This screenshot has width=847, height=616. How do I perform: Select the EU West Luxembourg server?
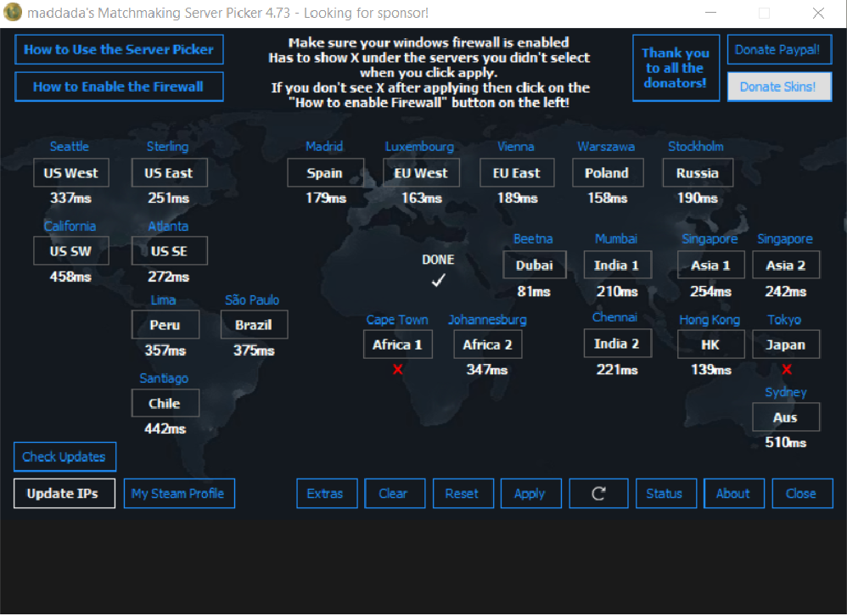421,173
